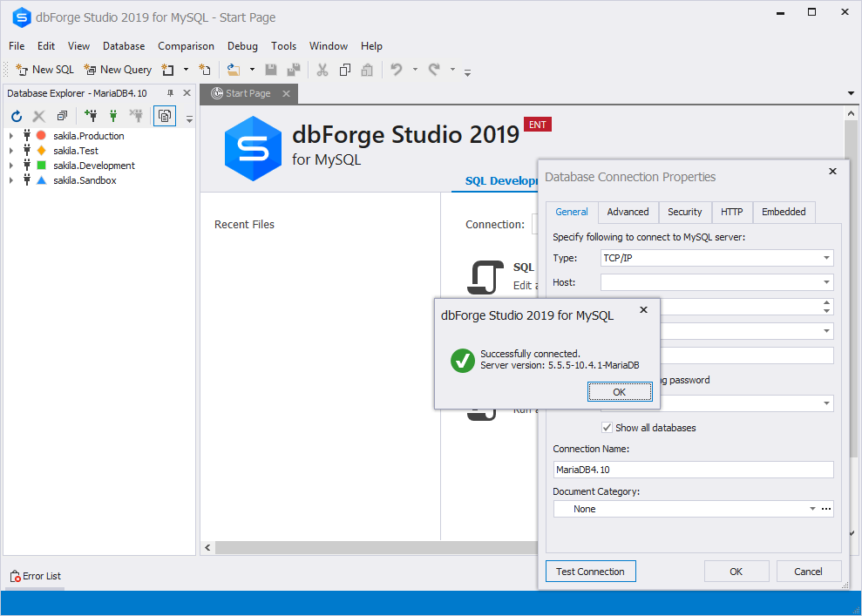Viewport: 862px width, 616px height.
Task: Expand the sakila.Production node
Action: tap(11, 136)
